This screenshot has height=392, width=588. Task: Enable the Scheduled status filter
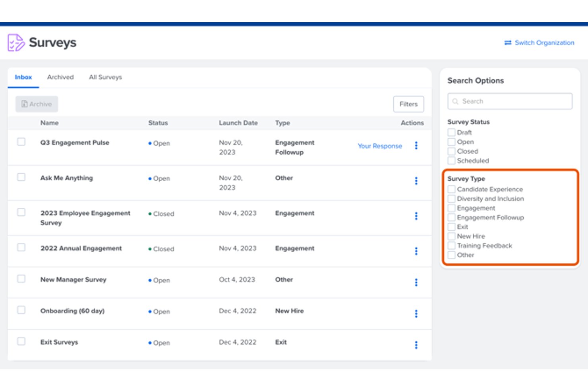pos(451,160)
